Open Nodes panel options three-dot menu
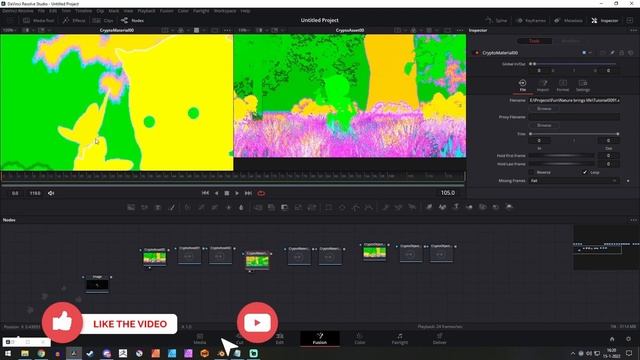 tap(633, 220)
